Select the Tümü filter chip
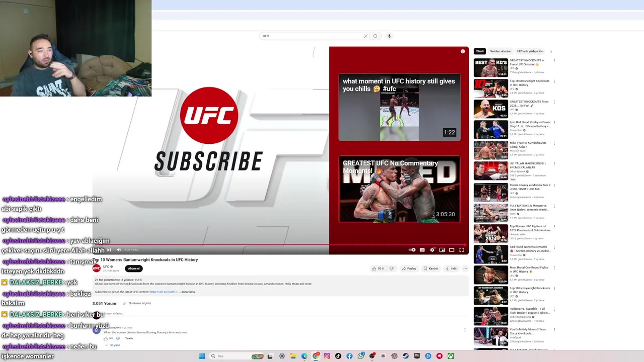 [x=480, y=51]
